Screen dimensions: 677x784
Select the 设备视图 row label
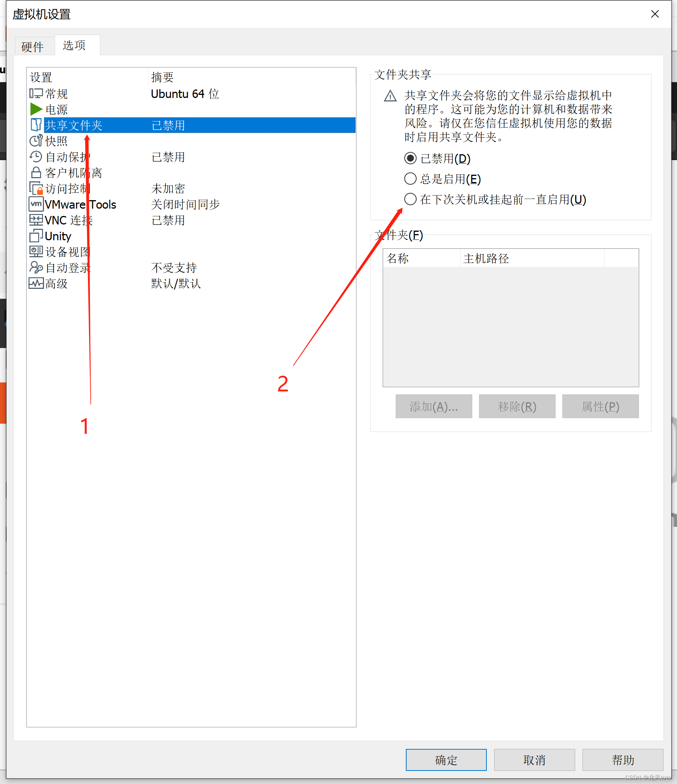coord(68,252)
